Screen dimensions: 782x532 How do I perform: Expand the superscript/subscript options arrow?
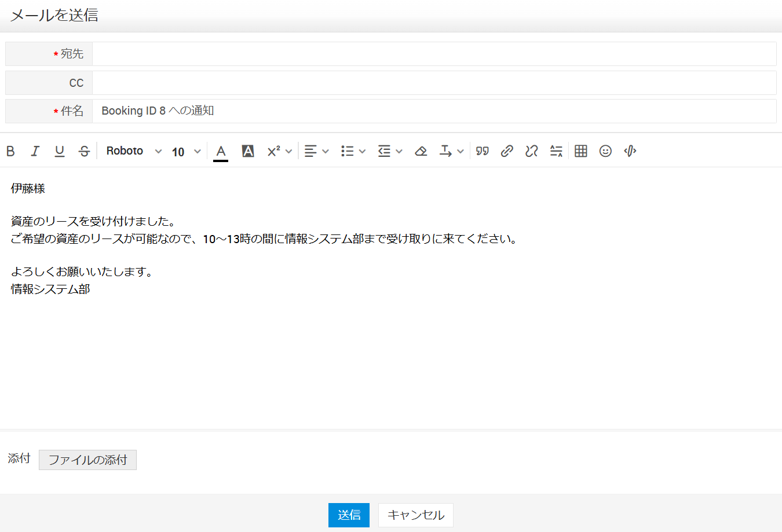tap(288, 152)
